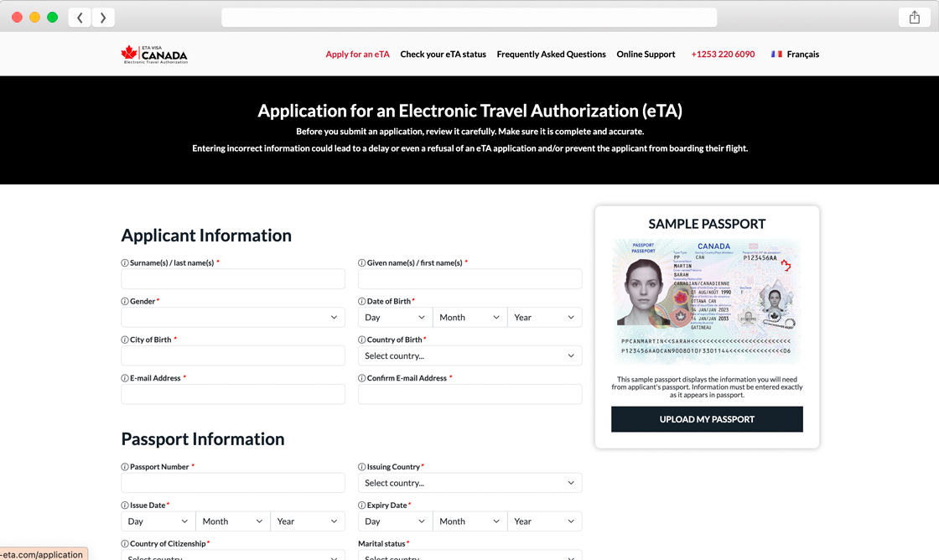Open the Issue Date Day dropdown
Viewport: 939px width, 560px height.
pos(158,521)
